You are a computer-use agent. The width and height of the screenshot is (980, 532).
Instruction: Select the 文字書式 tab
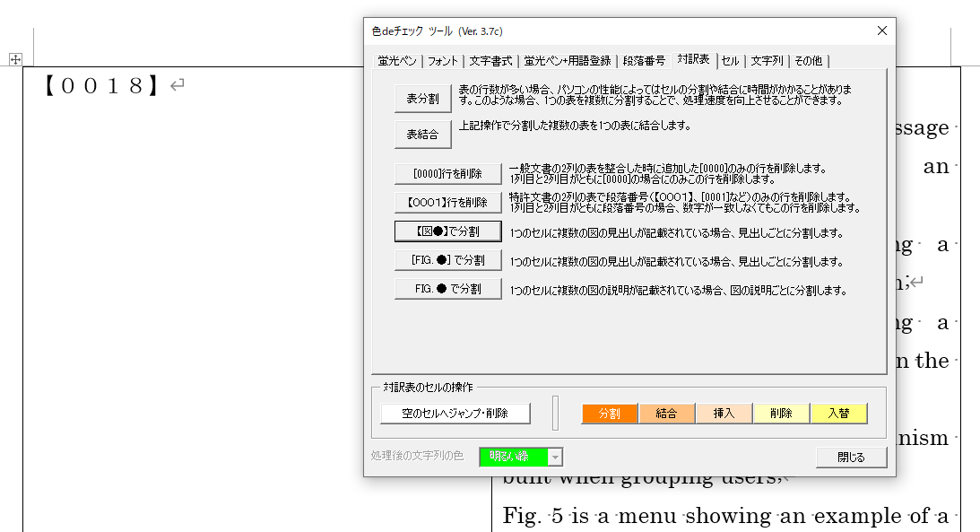[492, 61]
